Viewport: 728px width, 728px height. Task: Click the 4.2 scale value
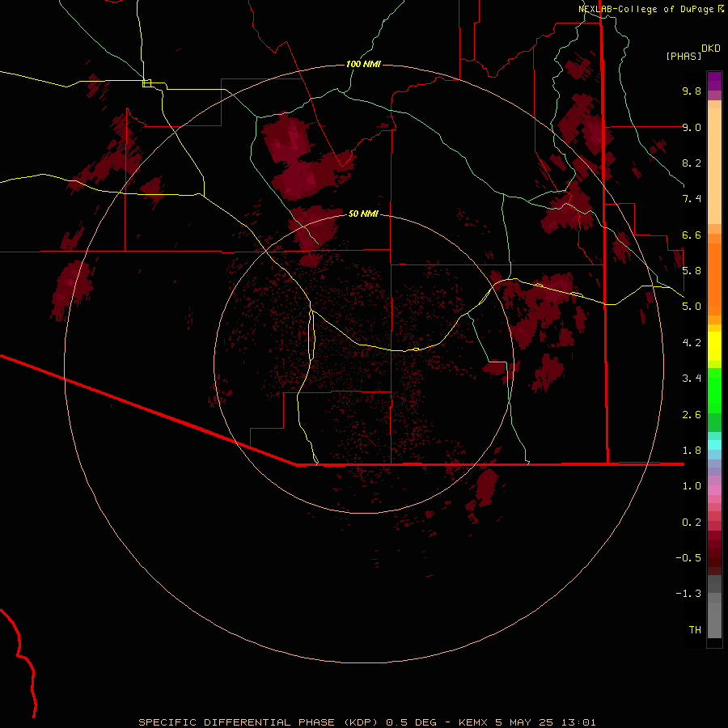pos(692,343)
